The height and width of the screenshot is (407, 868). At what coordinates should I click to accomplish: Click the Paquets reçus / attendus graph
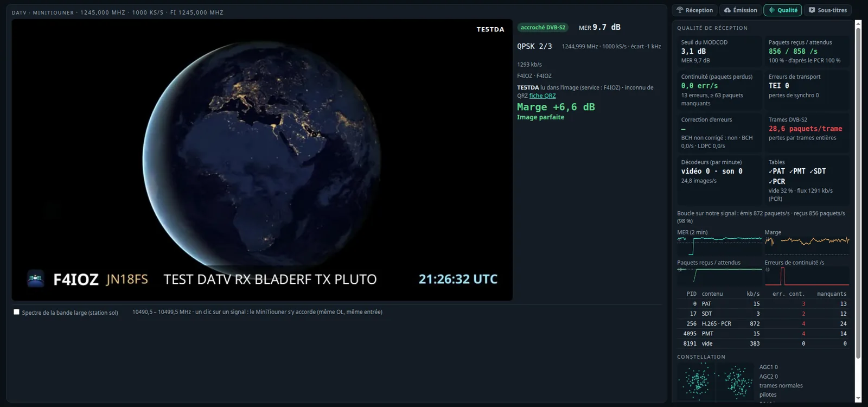(719, 276)
